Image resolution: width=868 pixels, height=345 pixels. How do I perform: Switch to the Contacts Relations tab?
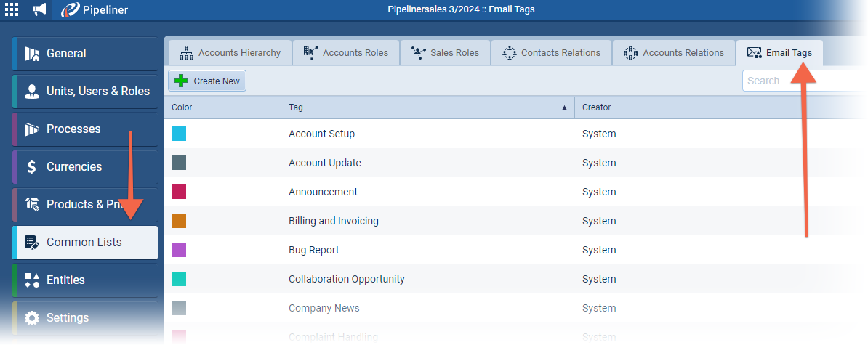[x=551, y=53]
